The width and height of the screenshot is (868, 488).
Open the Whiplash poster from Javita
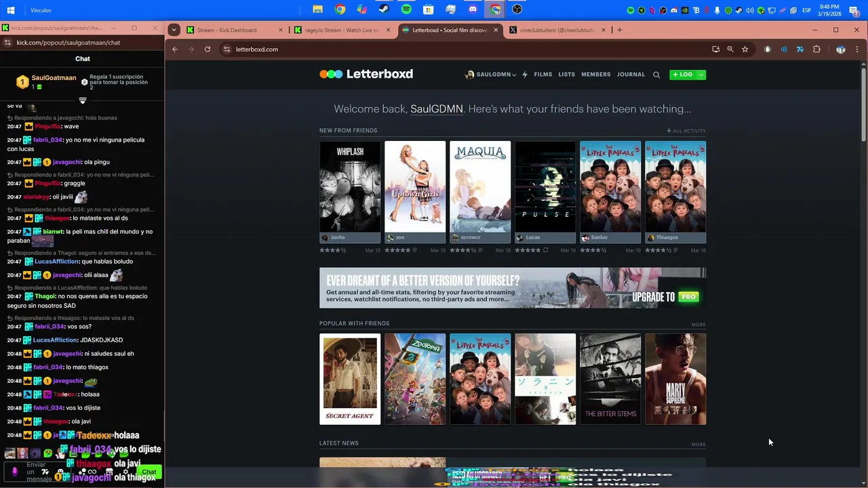(350, 187)
